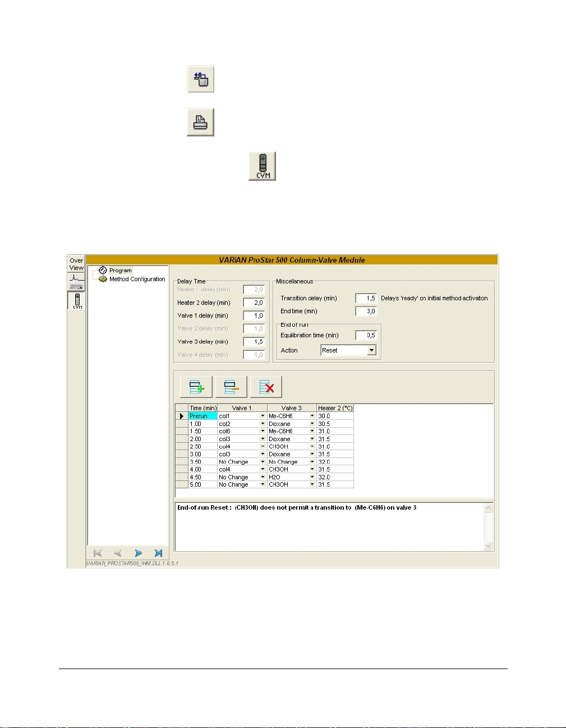The width and height of the screenshot is (566, 728).
Task: Click the Transition delay input field
Action: pyautogui.click(x=366, y=298)
